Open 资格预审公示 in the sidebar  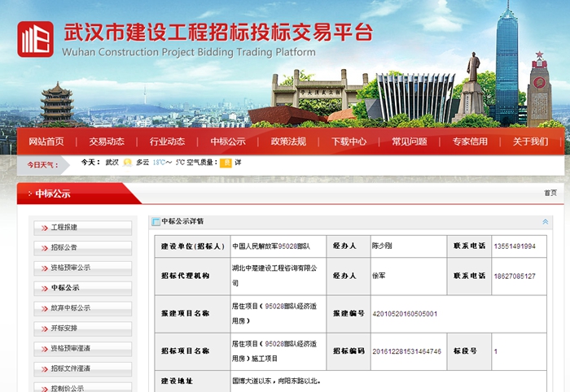point(71,268)
